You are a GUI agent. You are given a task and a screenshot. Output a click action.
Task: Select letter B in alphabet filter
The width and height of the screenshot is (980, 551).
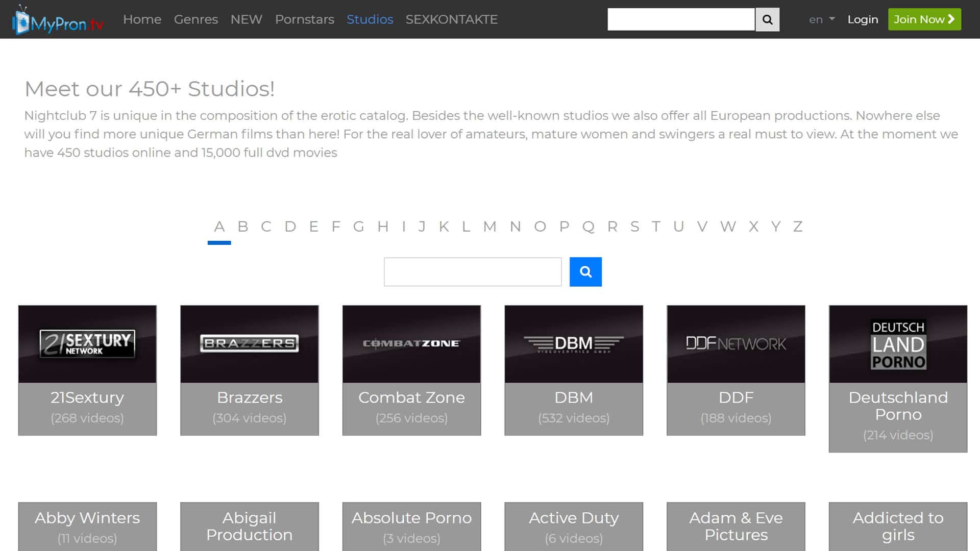[x=243, y=227]
